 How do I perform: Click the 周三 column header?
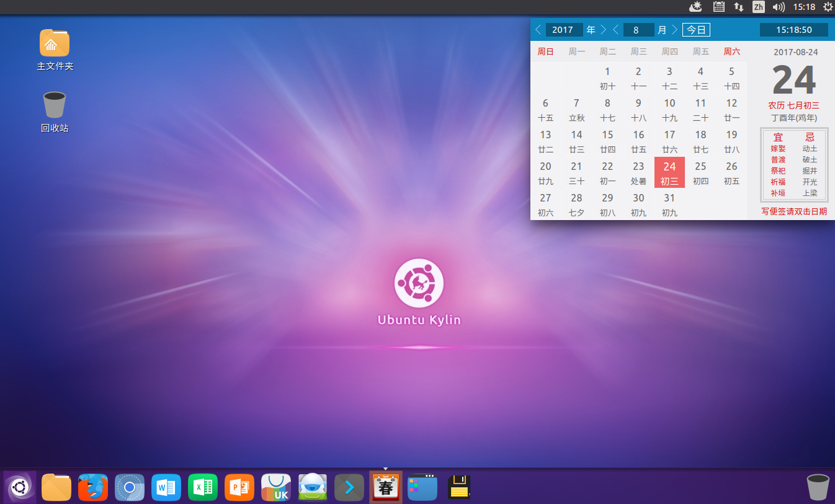(x=638, y=52)
